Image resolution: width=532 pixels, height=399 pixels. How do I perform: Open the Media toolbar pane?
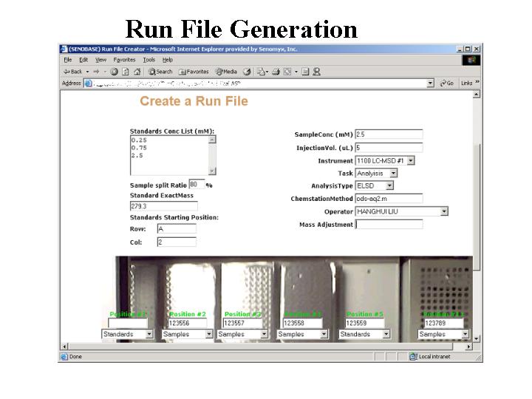[x=226, y=72]
